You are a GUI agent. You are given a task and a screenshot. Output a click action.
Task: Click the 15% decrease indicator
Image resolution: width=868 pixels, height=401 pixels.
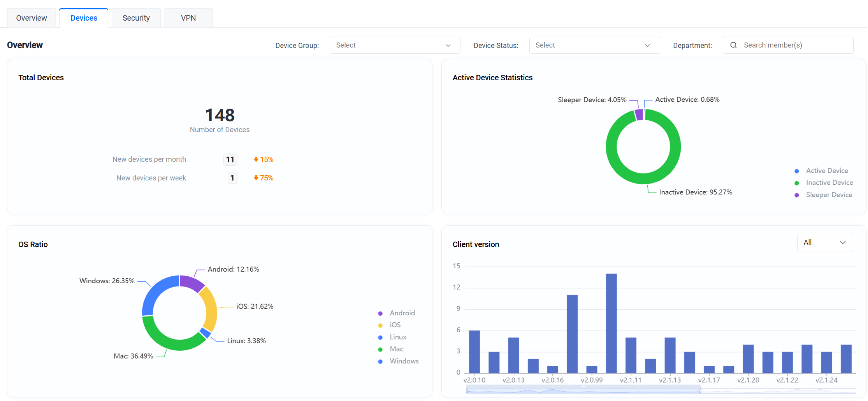point(264,159)
